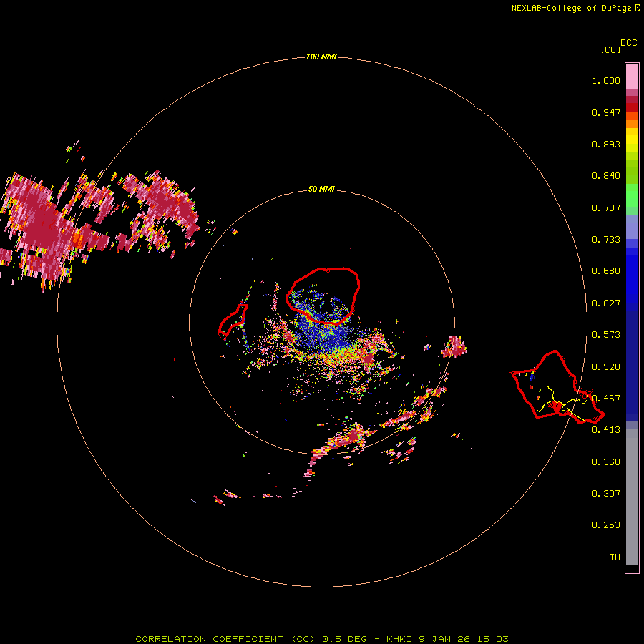This screenshot has width=644, height=644.
Task: Click the TH threshold label
Action: pyautogui.click(x=615, y=557)
